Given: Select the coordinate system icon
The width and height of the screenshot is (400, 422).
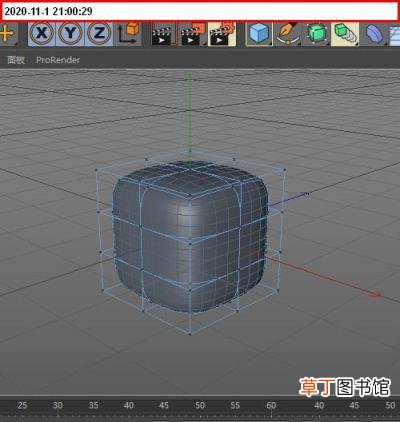Looking at the screenshot, I should (x=129, y=34).
